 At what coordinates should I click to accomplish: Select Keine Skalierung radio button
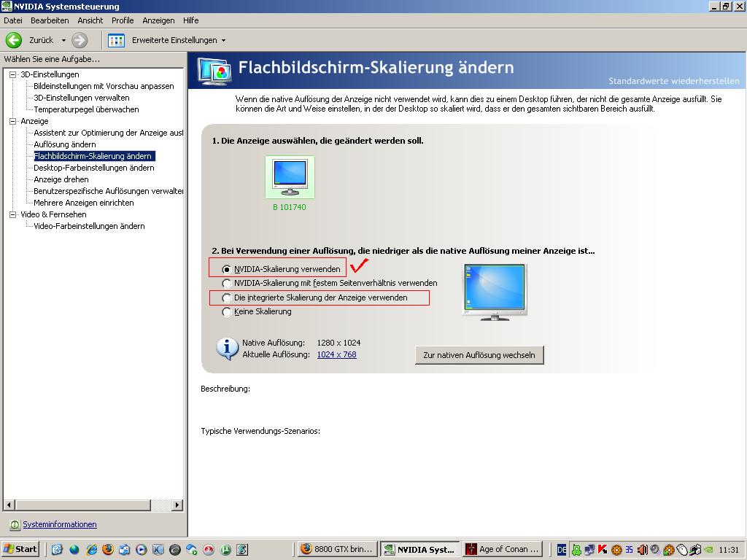[227, 312]
